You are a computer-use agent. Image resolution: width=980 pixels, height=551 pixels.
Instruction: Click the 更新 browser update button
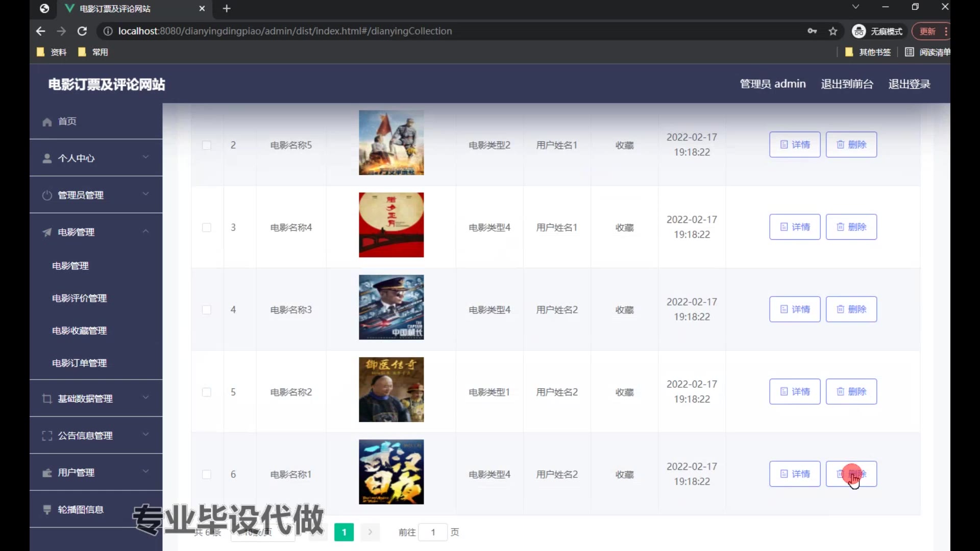pos(930,31)
